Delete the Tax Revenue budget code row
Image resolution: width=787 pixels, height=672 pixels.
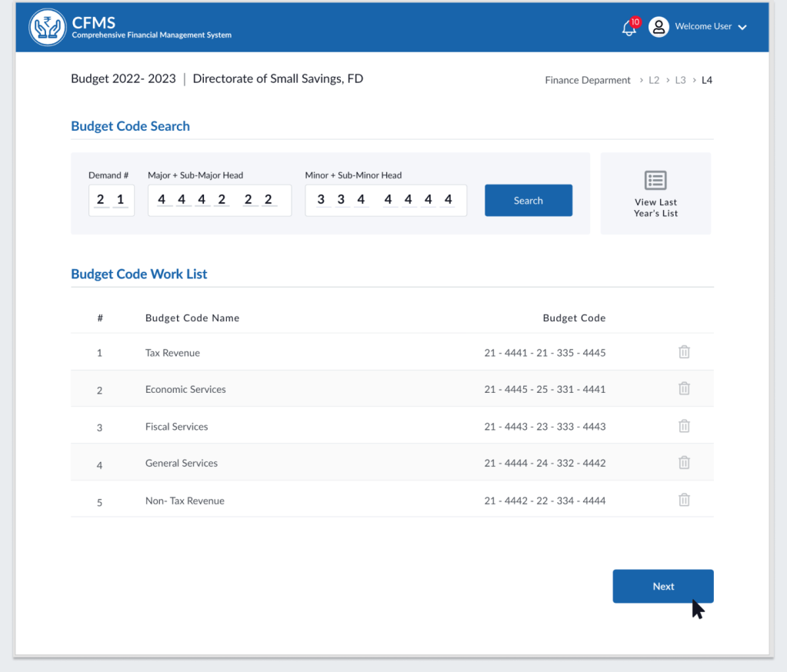pyautogui.click(x=684, y=352)
